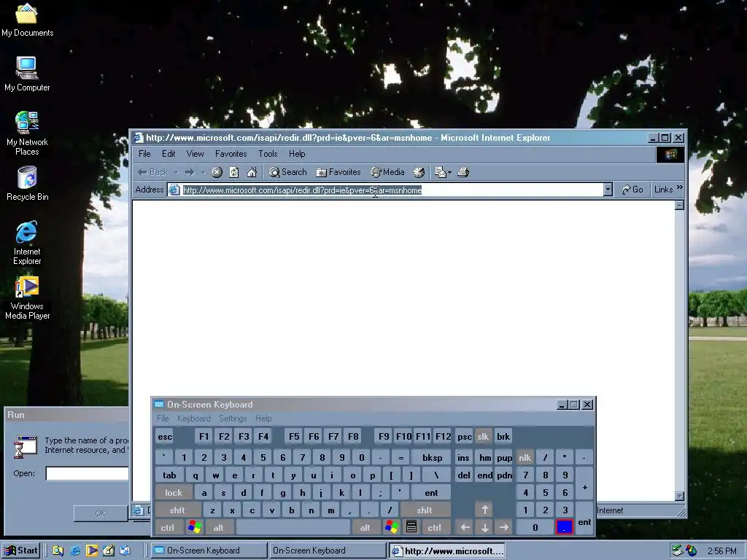Click the right Windows logo key on keyboard

point(392,527)
